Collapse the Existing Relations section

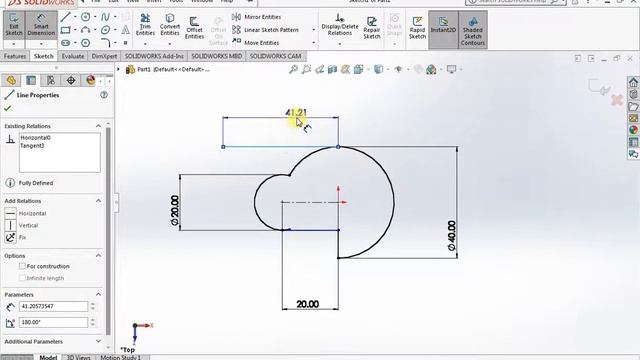(98, 126)
